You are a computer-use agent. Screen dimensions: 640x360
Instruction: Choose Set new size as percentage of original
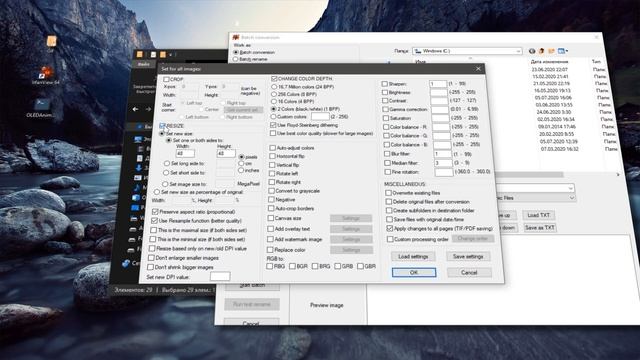[157, 192]
